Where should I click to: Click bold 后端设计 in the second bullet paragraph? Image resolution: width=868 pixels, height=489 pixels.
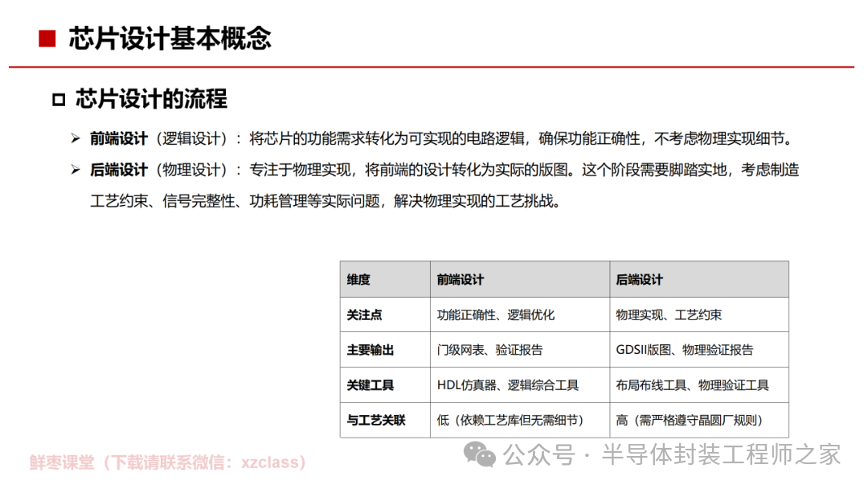(x=118, y=170)
